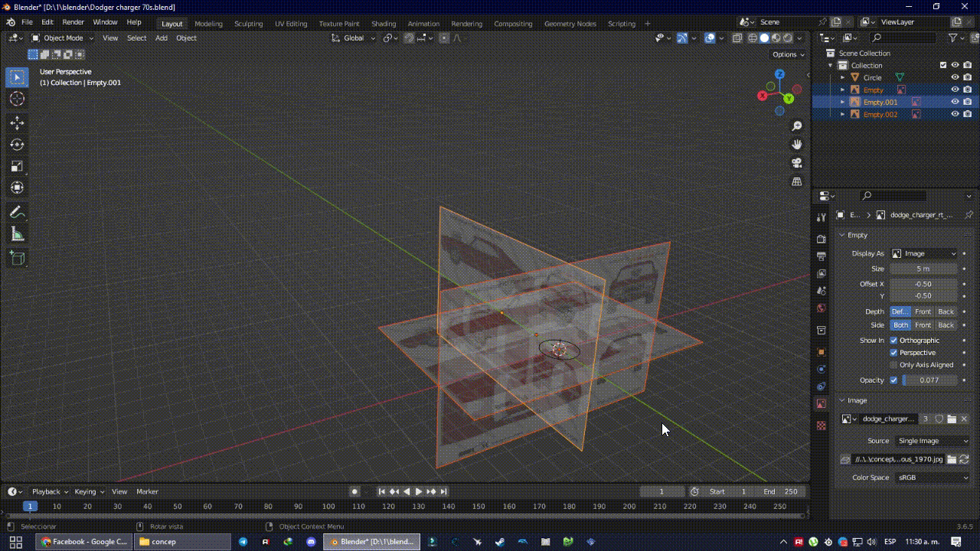This screenshot has height=551, width=980.
Task: Uncheck Show In Perspective
Action: [x=893, y=352]
